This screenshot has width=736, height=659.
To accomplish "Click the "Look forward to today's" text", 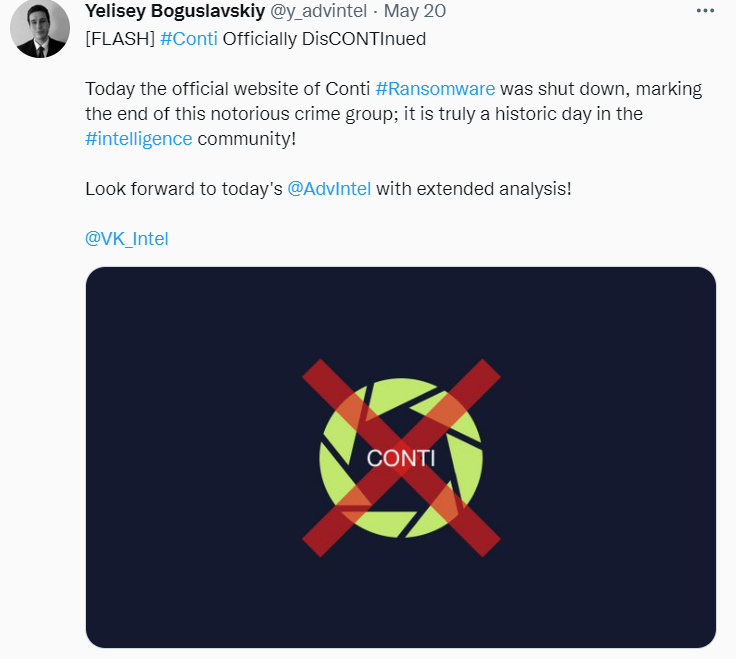I will [x=184, y=188].
